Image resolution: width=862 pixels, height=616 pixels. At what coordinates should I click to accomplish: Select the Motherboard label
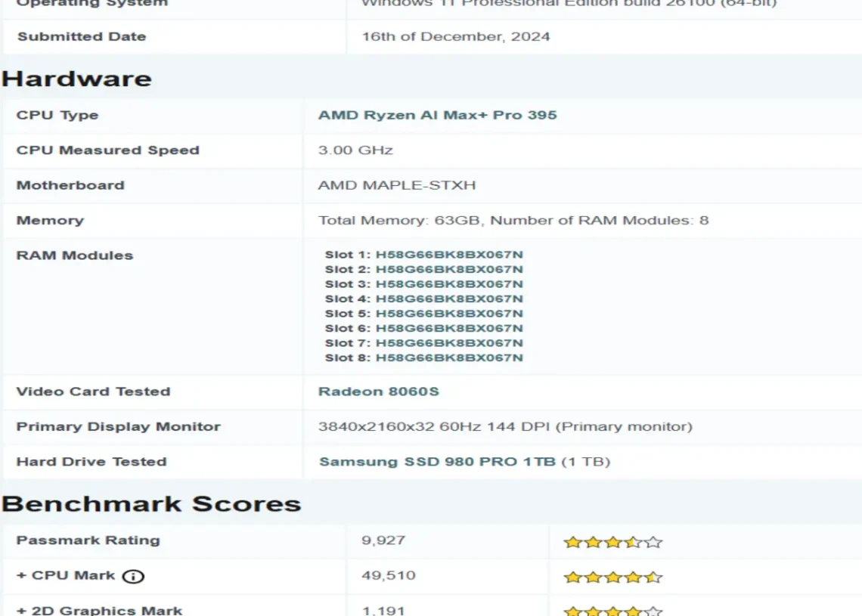pos(70,185)
